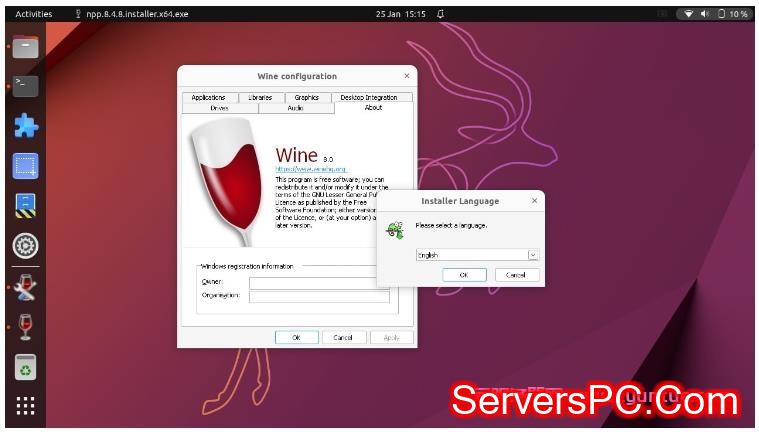Switch to the Graphics tab
Image resolution: width=759 pixels, height=432 pixels.
pyautogui.click(x=307, y=97)
